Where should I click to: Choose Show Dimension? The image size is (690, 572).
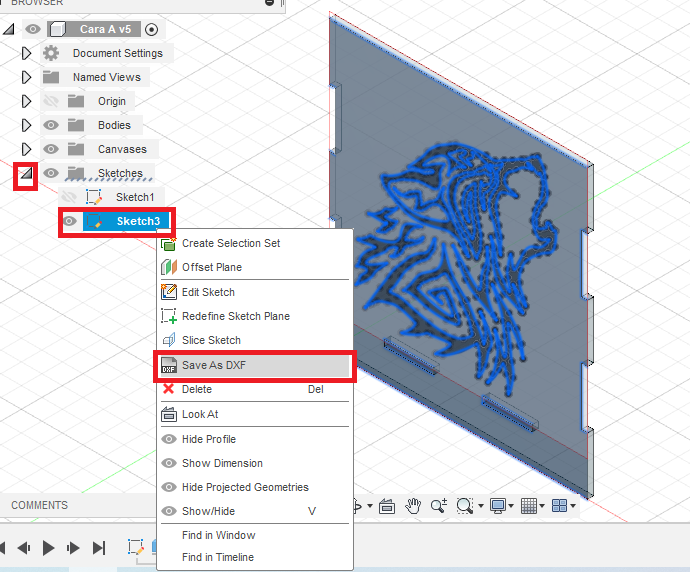(x=255, y=463)
